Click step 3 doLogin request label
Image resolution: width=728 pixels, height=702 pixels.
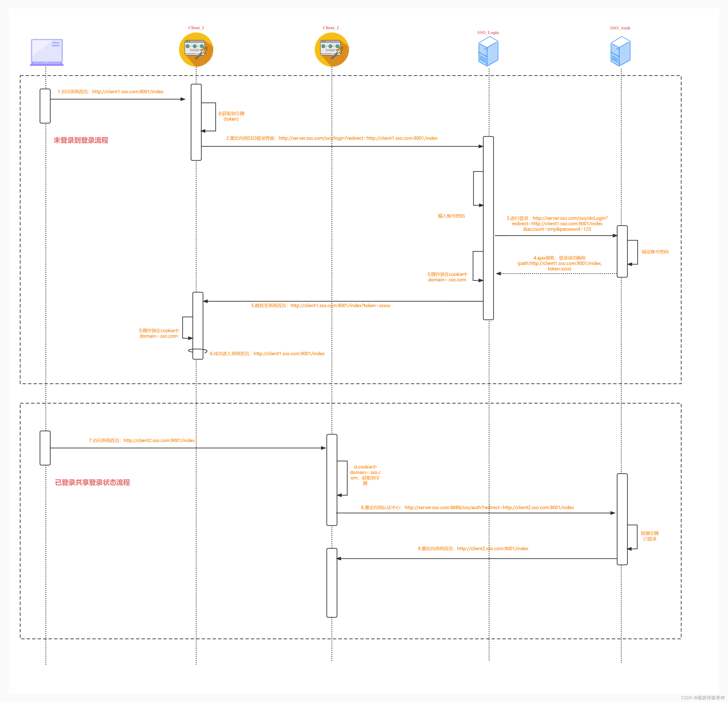(557, 224)
